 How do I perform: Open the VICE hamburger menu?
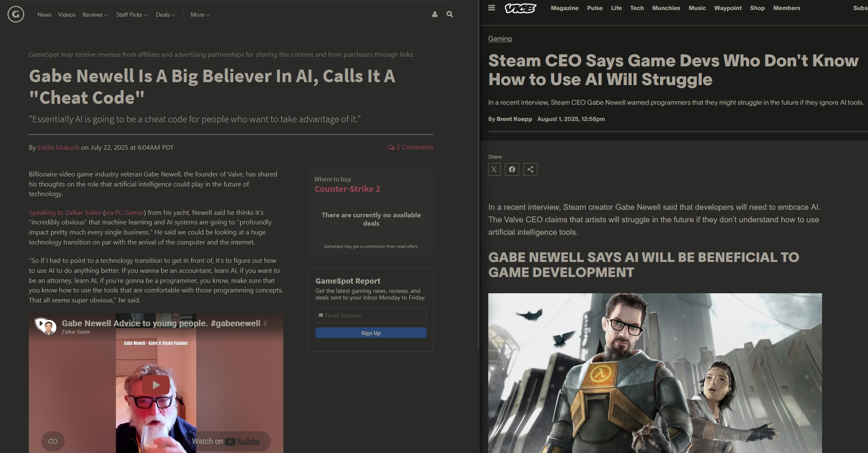tap(492, 8)
